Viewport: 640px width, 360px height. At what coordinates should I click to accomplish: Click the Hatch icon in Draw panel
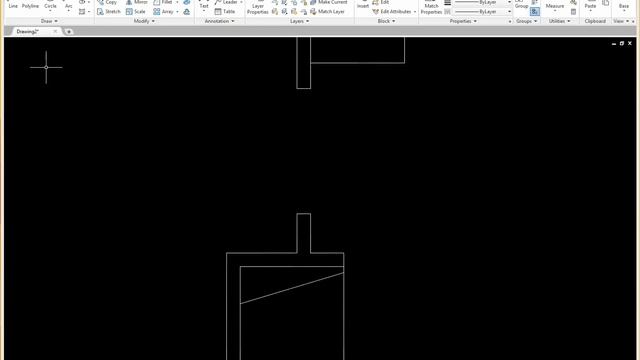coord(82,12)
